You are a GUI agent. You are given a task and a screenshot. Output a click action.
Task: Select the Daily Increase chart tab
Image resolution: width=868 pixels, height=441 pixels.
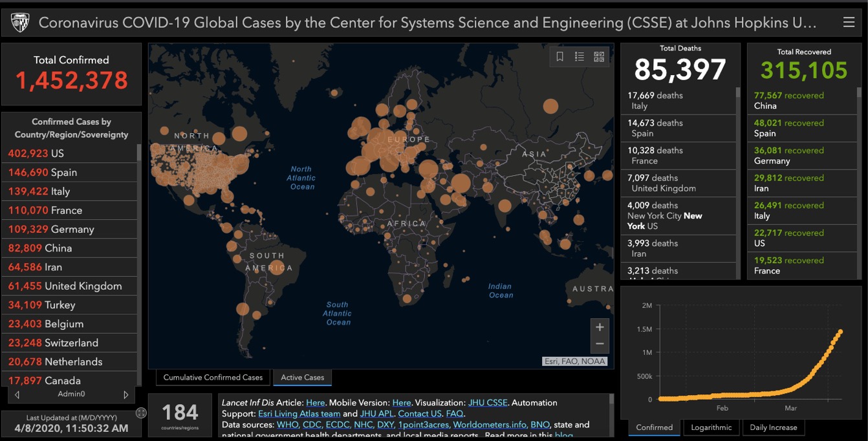pos(774,427)
